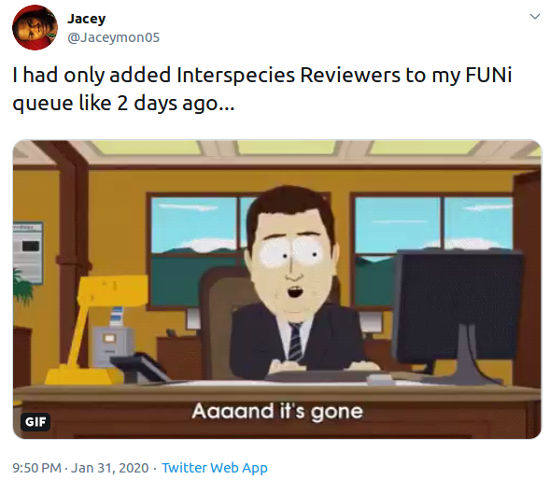
Task: Click the banker's face in the GIF
Action: coord(292,267)
